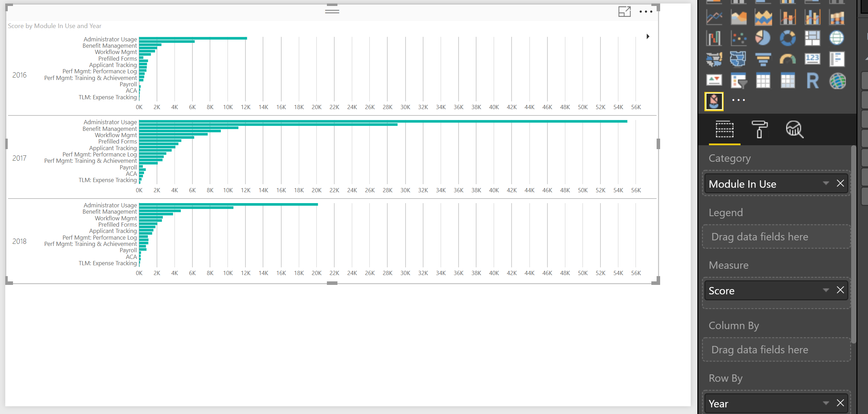868x414 pixels.
Task: Select the Line chart visualization
Action: [714, 18]
